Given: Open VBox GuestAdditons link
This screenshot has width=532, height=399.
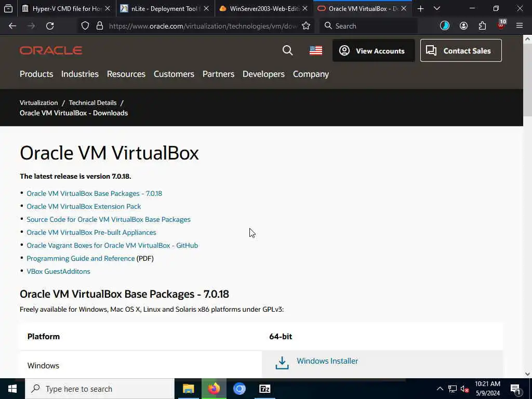Looking at the screenshot, I should click(58, 271).
